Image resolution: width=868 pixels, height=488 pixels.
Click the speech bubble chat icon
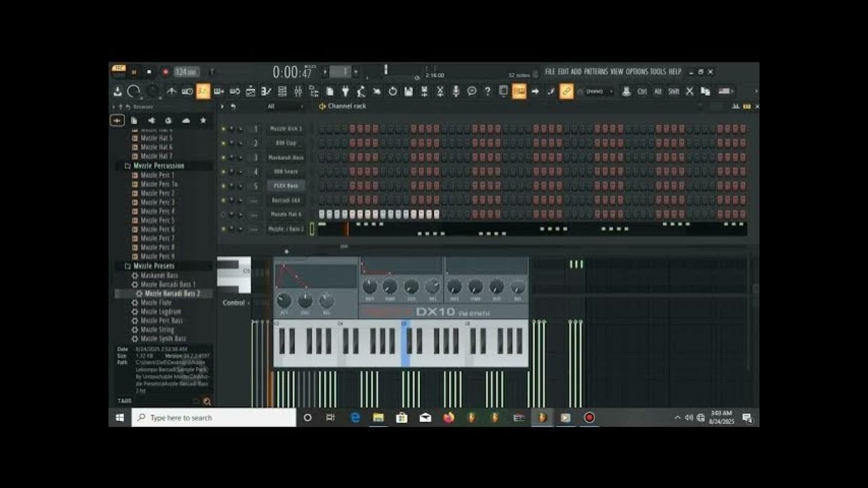click(x=472, y=91)
